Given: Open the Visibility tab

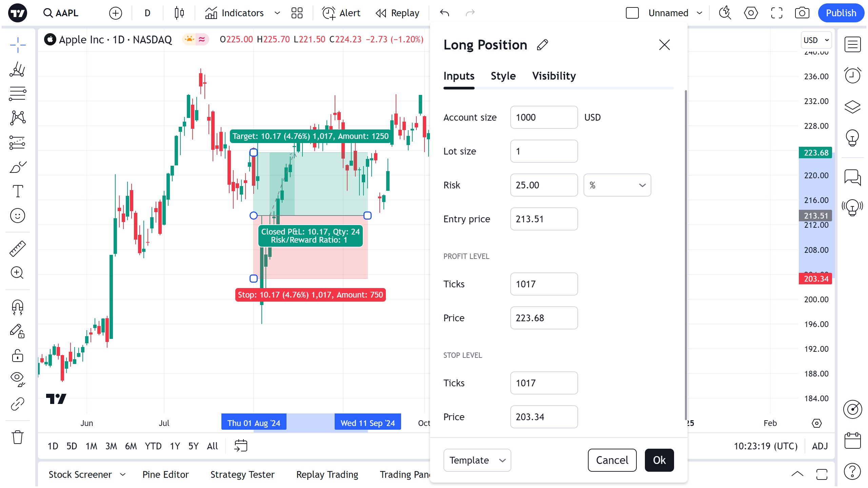Looking at the screenshot, I should [x=554, y=76].
